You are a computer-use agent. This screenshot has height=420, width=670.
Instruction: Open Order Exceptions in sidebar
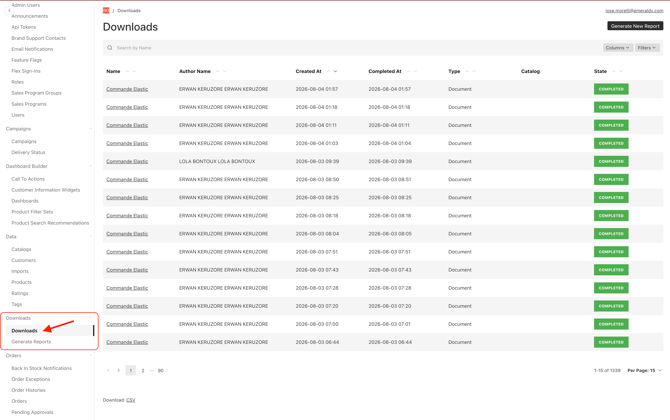(31, 379)
